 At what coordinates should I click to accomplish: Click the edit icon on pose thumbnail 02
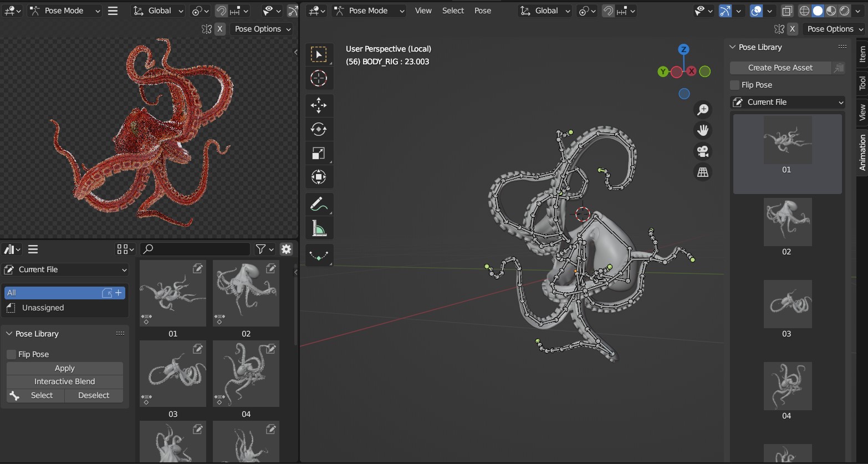click(271, 268)
